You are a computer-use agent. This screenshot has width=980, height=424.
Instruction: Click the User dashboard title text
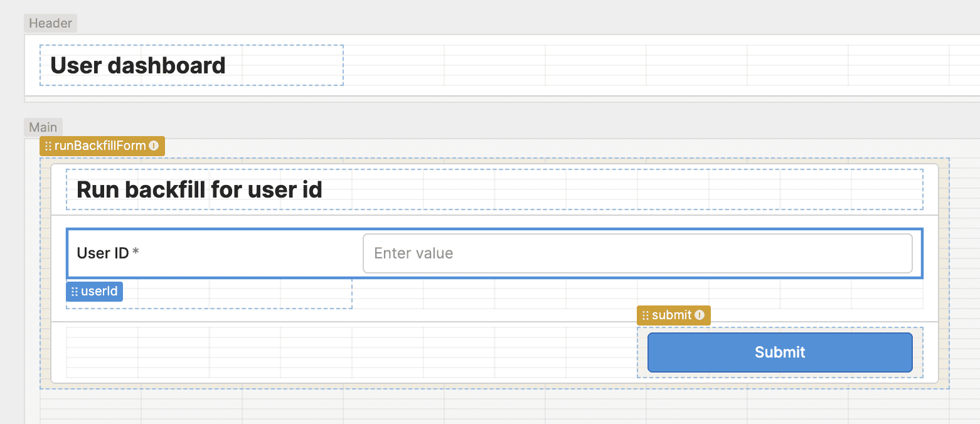138,65
